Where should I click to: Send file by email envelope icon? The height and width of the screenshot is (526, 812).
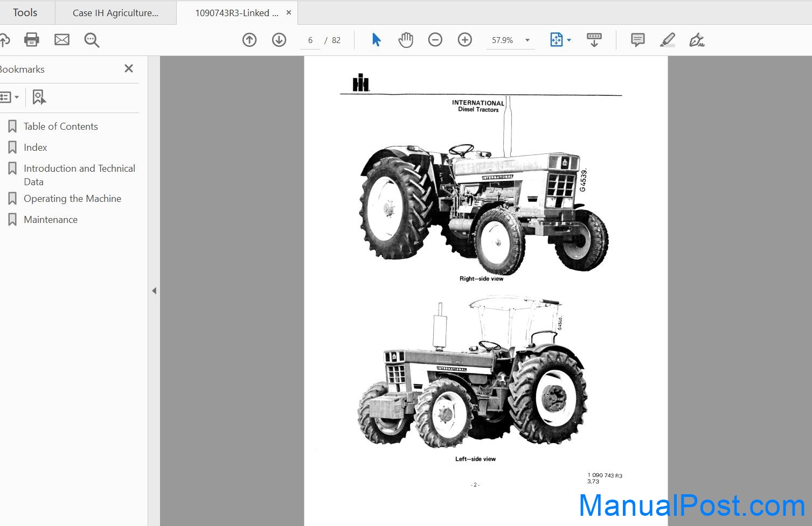pos(62,40)
